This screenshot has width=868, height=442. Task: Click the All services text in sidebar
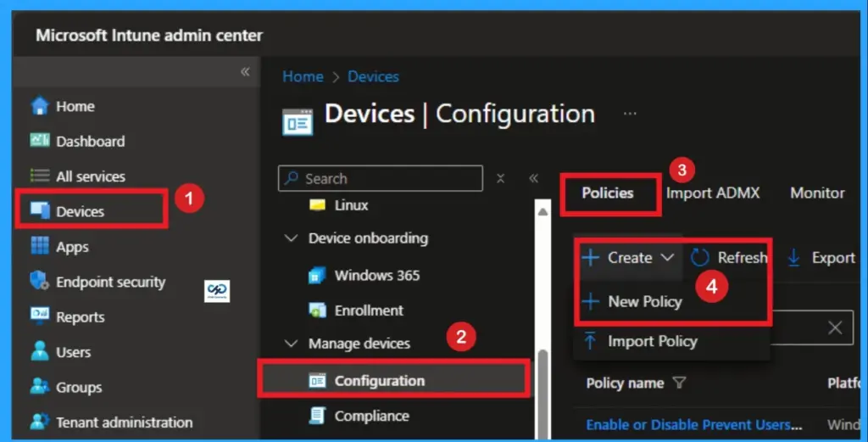pos(91,176)
